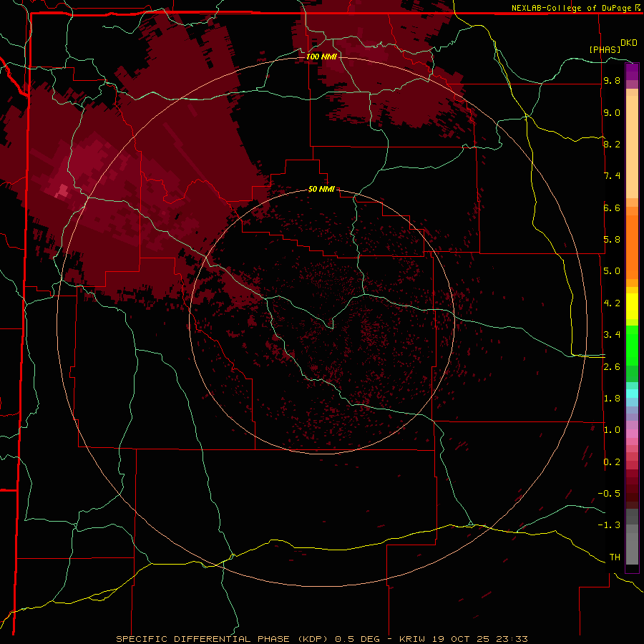Pick the cyan band in color bar
Screen dimensions: 644x644
click(632, 394)
